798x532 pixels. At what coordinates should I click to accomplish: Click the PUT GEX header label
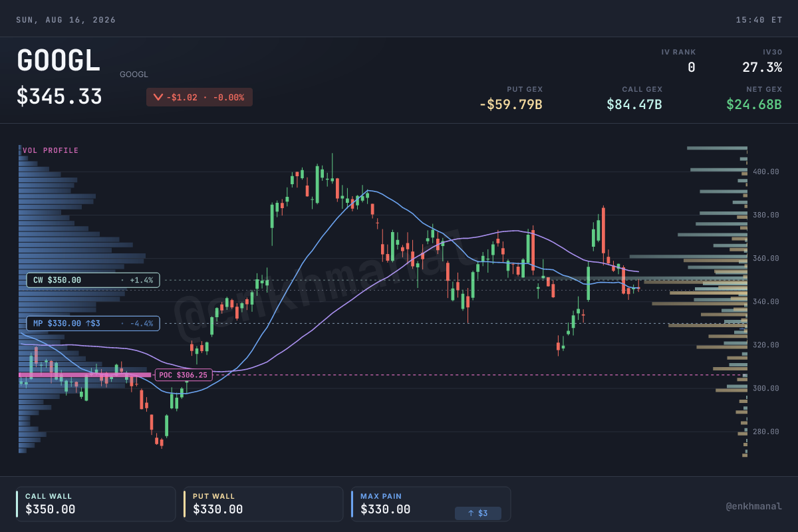[525, 89]
